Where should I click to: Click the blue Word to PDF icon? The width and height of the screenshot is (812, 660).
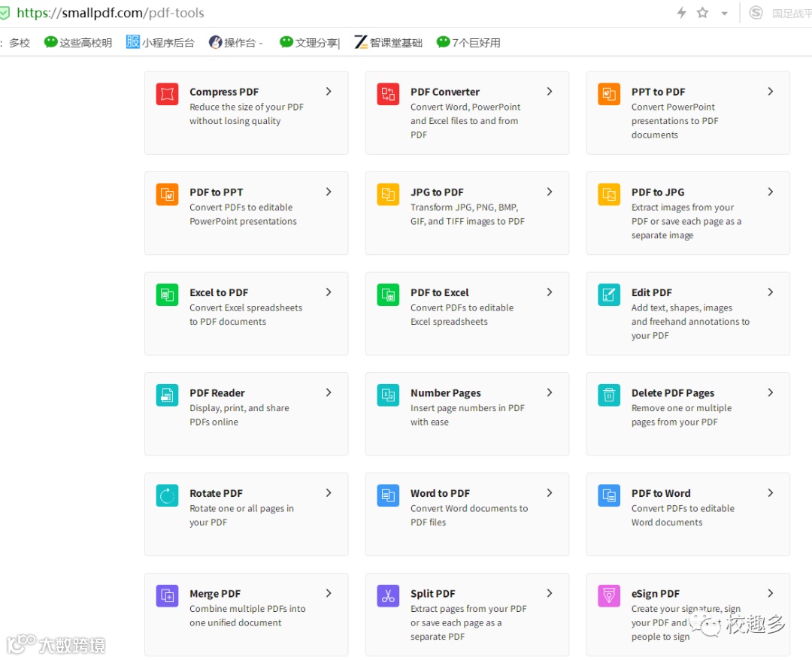tap(388, 495)
